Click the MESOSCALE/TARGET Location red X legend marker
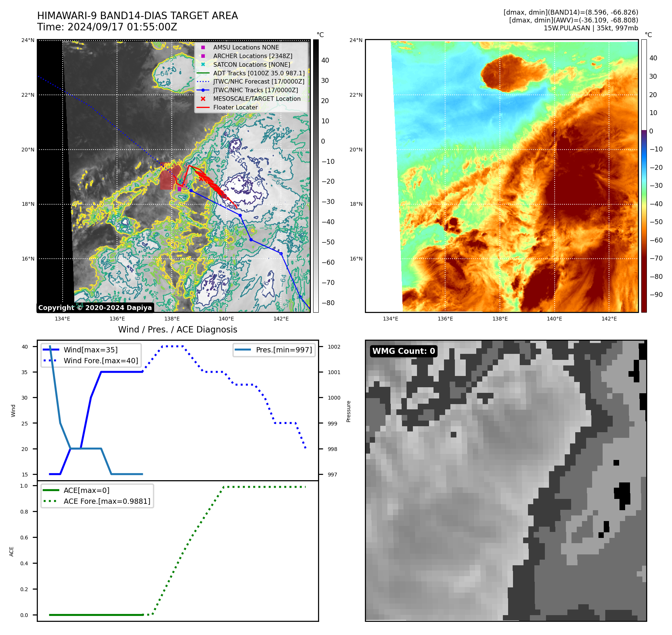Viewport: 672px width, 635px height. [203, 99]
